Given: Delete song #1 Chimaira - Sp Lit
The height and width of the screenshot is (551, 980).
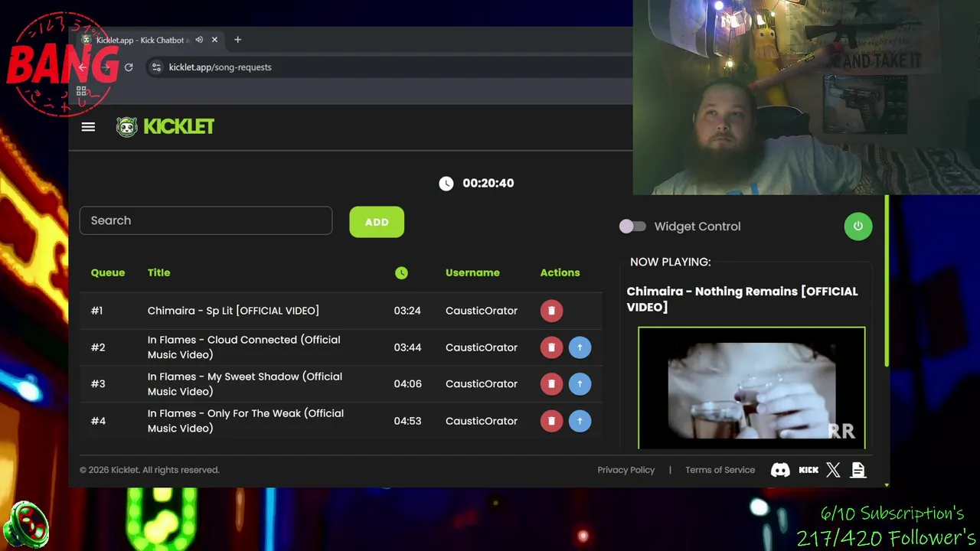Looking at the screenshot, I should (x=551, y=311).
